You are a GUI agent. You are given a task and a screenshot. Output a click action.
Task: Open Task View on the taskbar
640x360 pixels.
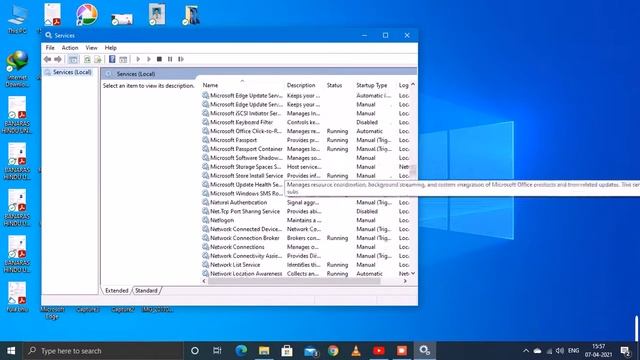[217, 351]
